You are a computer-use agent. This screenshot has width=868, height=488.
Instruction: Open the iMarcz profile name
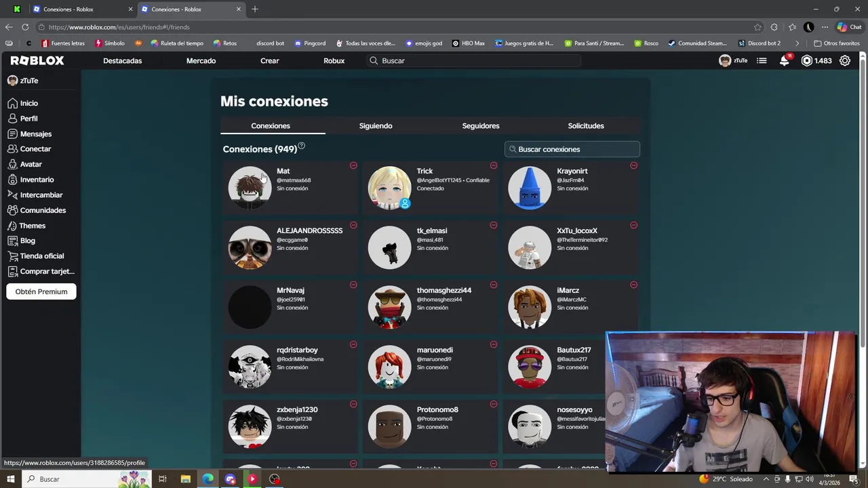pos(568,290)
